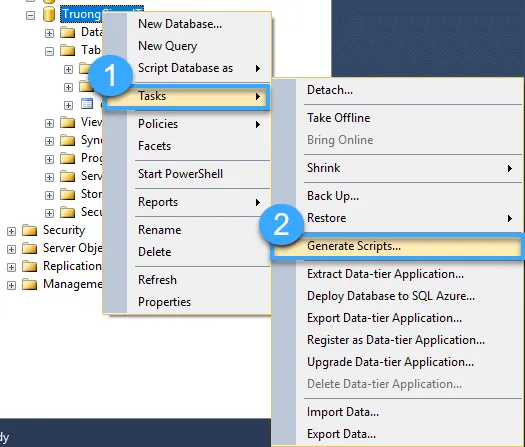Click the database cylinder icon beside Truong

pyautogui.click(x=49, y=15)
